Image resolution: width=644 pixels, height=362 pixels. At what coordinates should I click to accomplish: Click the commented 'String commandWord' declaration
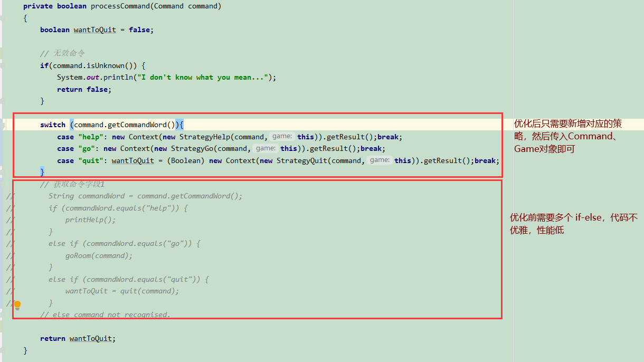click(x=146, y=196)
